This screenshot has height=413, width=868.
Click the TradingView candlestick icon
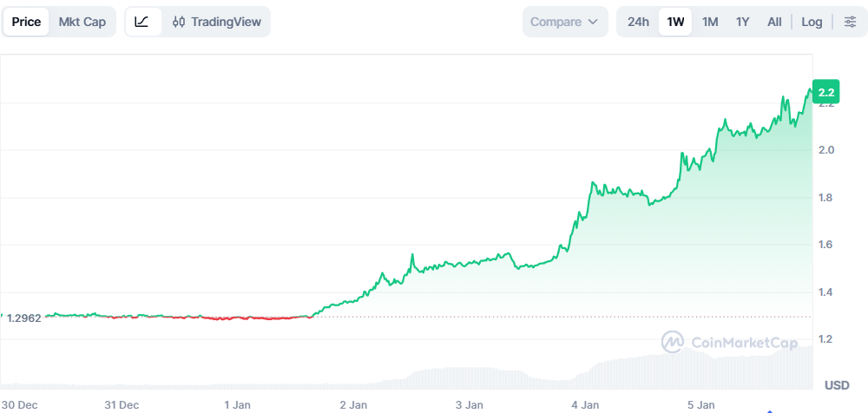(x=179, y=22)
